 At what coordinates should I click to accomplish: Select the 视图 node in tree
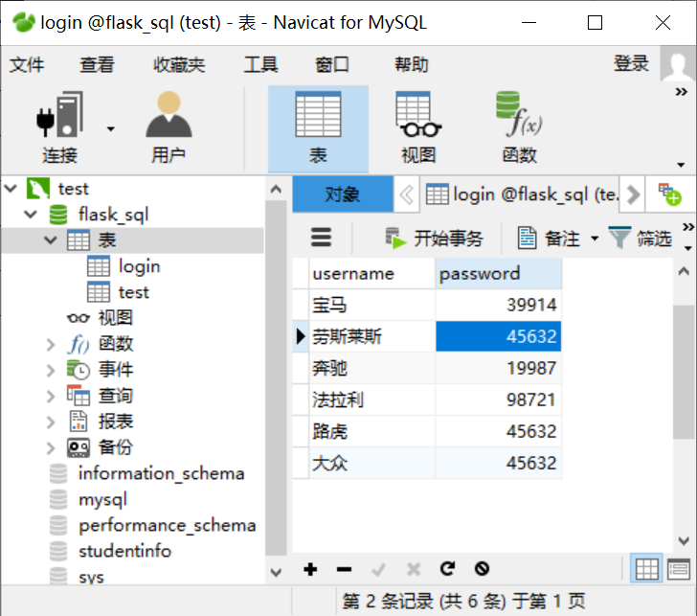[x=116, y=318]
